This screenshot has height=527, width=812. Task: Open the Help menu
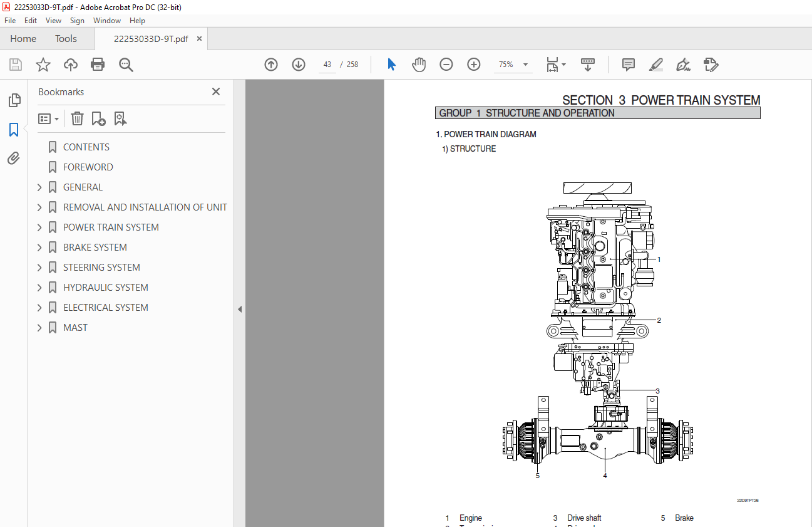click(x=137, y=21)
